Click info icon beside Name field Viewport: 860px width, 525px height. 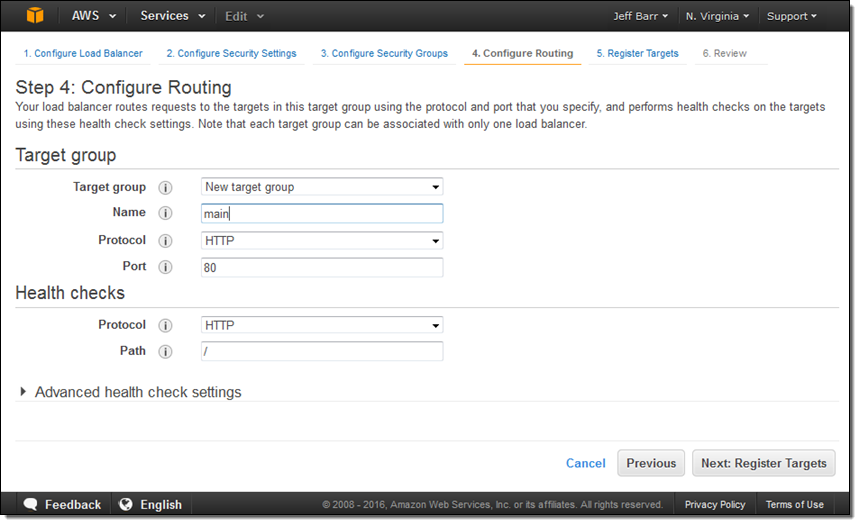tap(166, 214)
